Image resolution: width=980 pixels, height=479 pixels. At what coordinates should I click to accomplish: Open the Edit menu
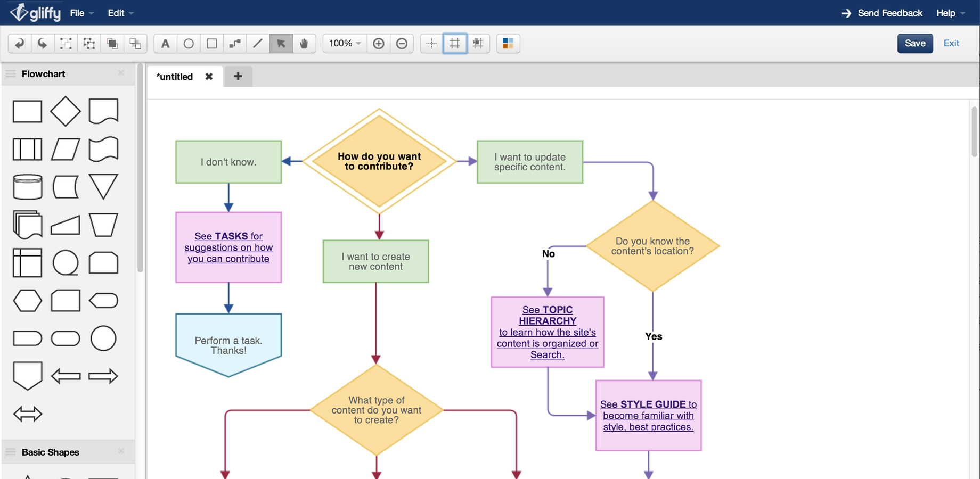pos(120,13)
